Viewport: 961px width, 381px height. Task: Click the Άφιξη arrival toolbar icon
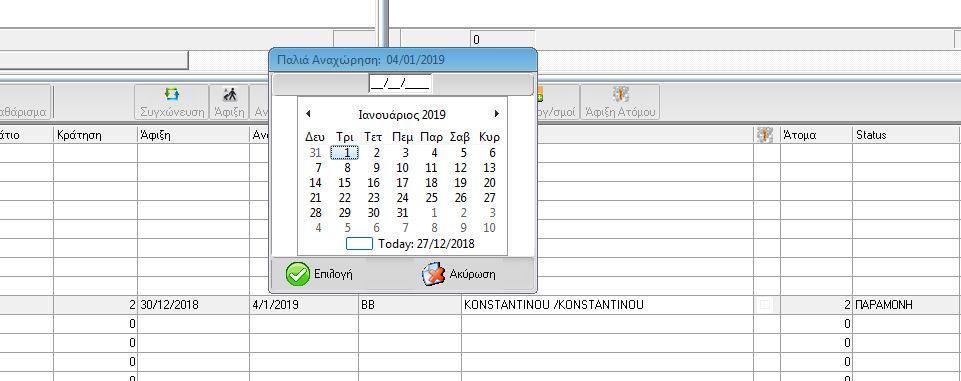tap(229, 102)
